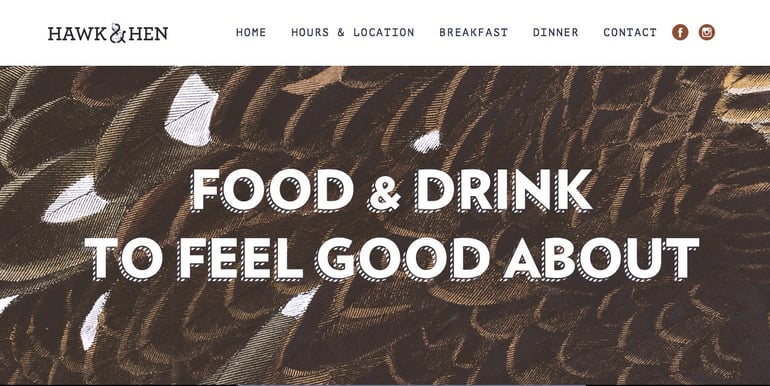Click the word 'HEN' in the logo

click(x=148, y=33)
